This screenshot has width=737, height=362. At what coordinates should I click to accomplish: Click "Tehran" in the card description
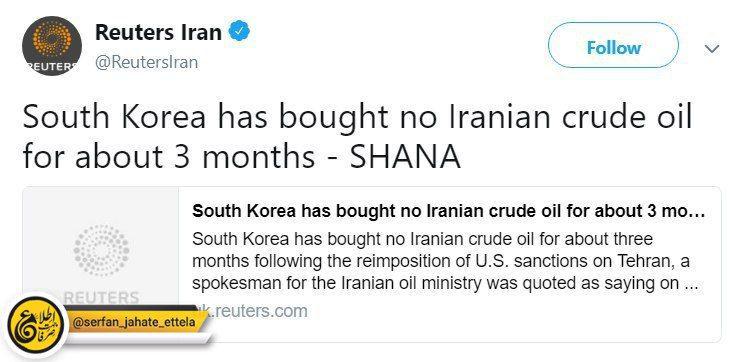click(643, 262)
